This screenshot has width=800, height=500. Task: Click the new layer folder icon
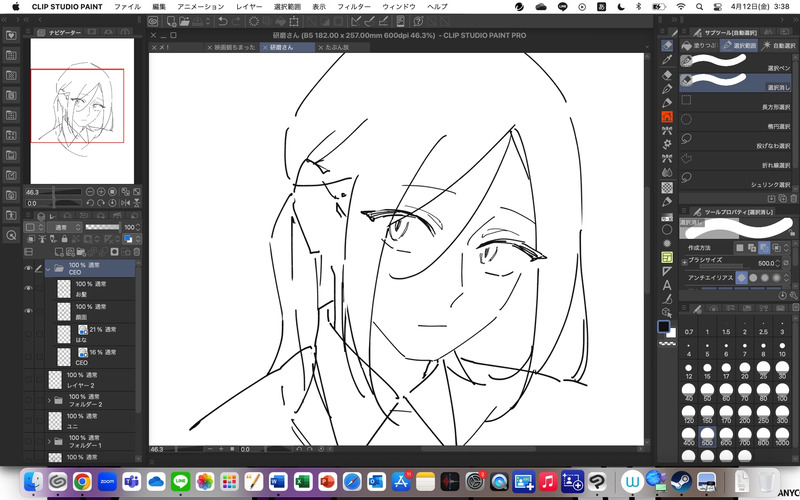tap(82, 252)
